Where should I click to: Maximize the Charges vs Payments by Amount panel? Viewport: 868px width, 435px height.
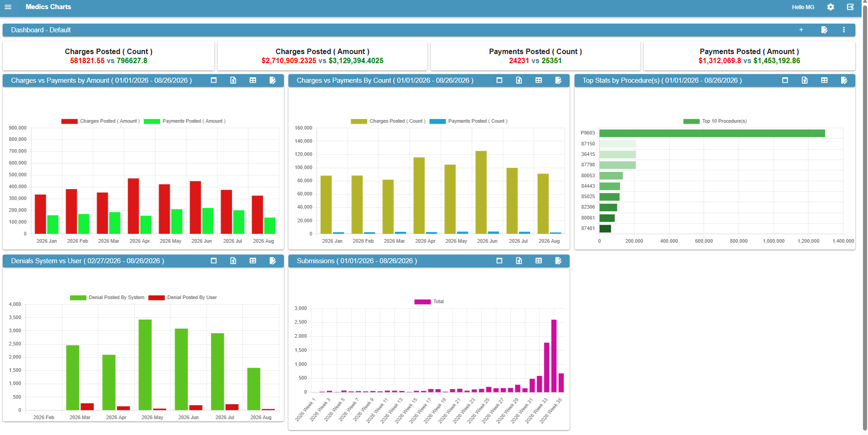[x=213, y=80]
